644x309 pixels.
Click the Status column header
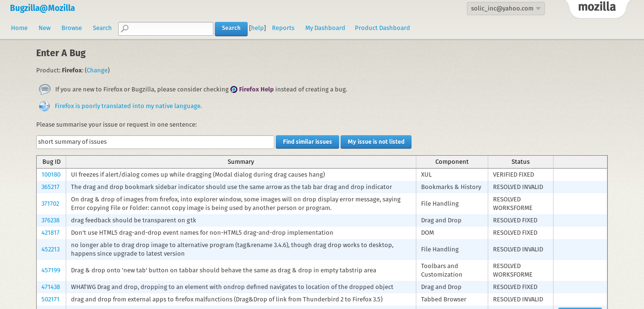click(x=521, y=162)
